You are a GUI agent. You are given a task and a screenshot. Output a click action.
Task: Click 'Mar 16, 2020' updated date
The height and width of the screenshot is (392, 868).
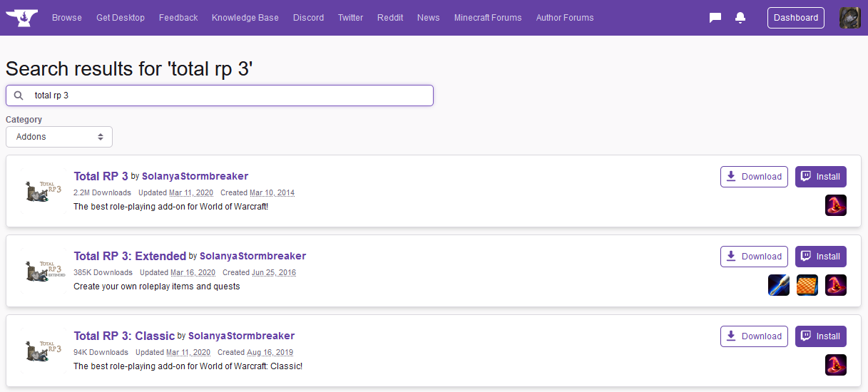pos(193,273)
